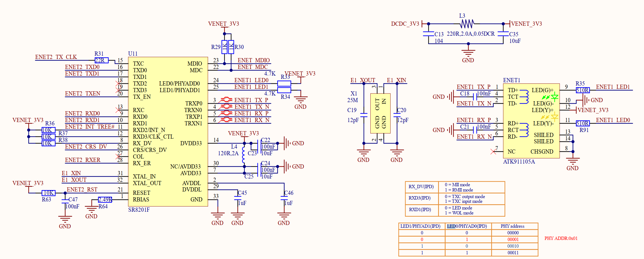
Task: Select the GND symbol beneath capacitor C46
Action: coord(284,216)
